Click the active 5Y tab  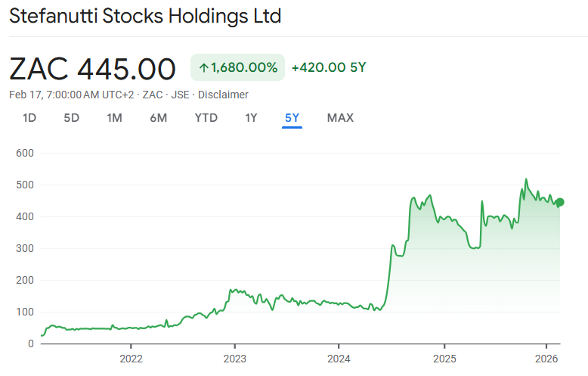292,117
